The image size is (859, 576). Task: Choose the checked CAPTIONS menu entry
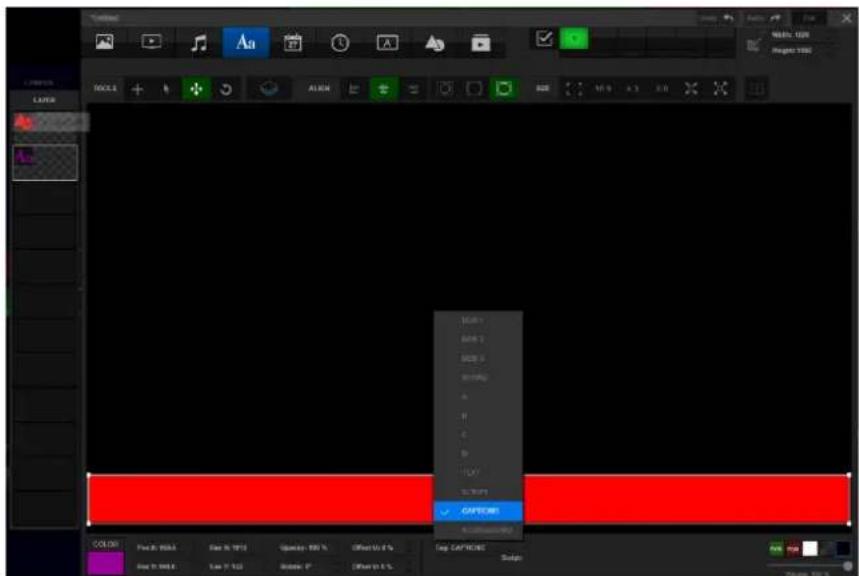478,511
